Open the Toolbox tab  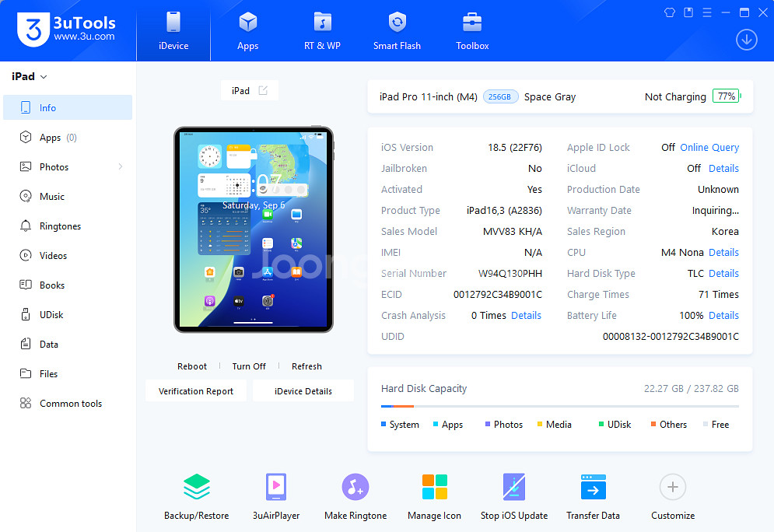point(472,30)
